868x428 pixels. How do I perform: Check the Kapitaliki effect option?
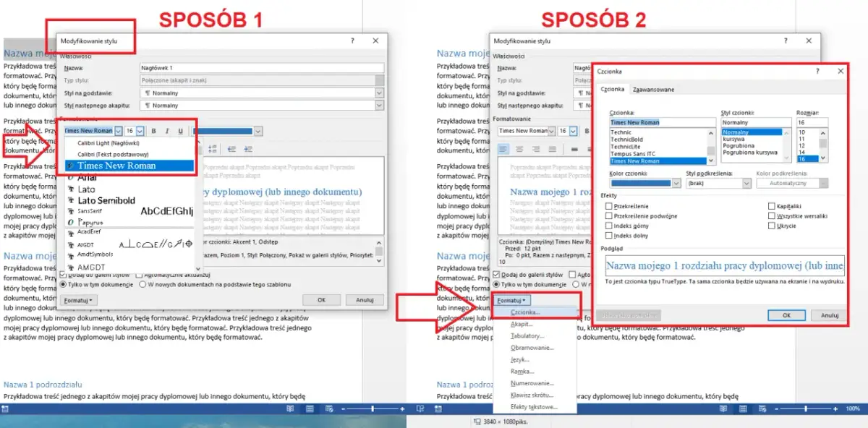pyautogui.click(x=771, y=207)
